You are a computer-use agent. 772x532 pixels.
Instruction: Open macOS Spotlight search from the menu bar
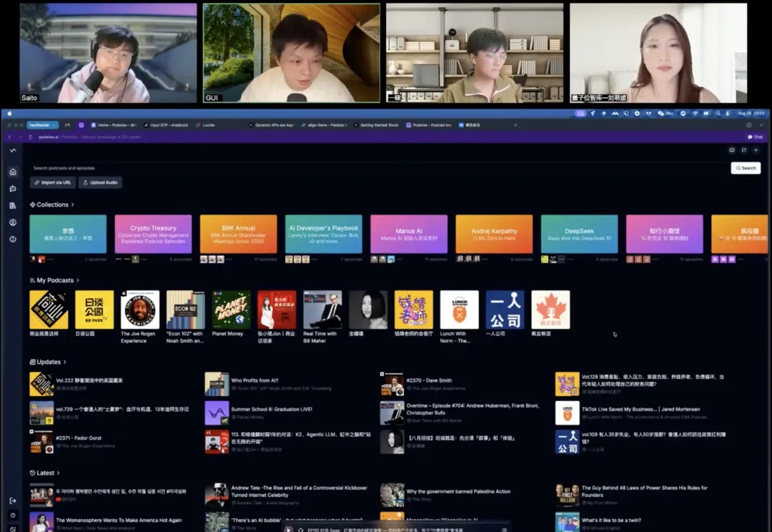point(718,113)
